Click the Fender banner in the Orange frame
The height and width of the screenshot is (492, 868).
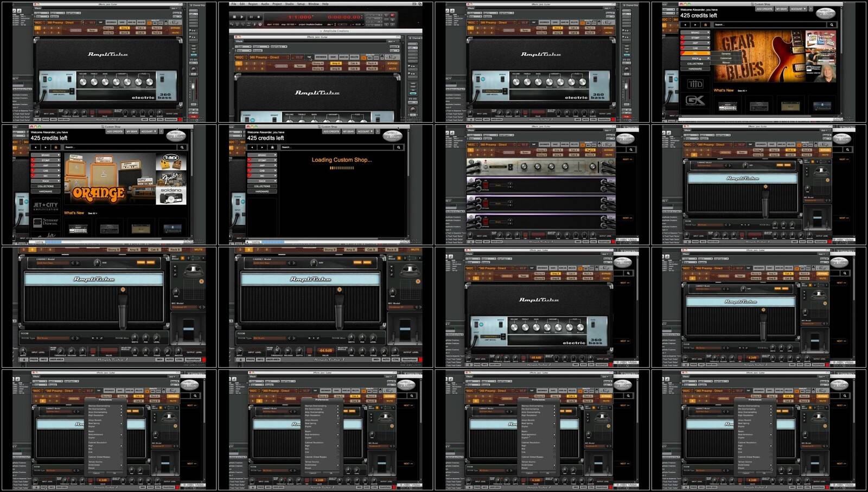point(171,179)
